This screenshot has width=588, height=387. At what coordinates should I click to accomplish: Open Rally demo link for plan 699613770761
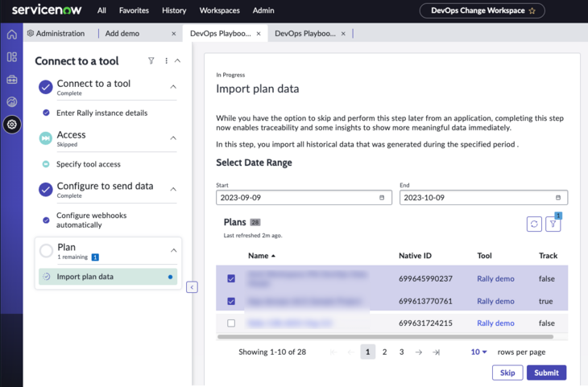click(x=495, y=301)
